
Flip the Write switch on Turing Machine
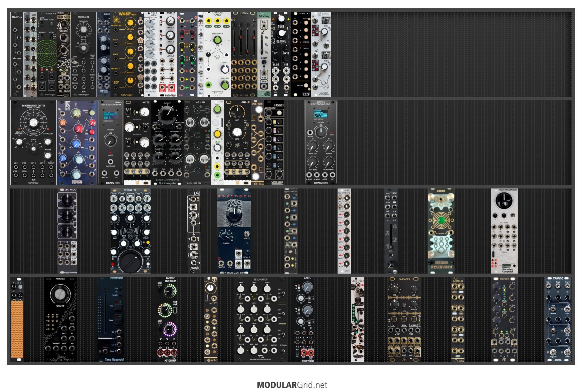pyautogui.click(x=247, y=234)
